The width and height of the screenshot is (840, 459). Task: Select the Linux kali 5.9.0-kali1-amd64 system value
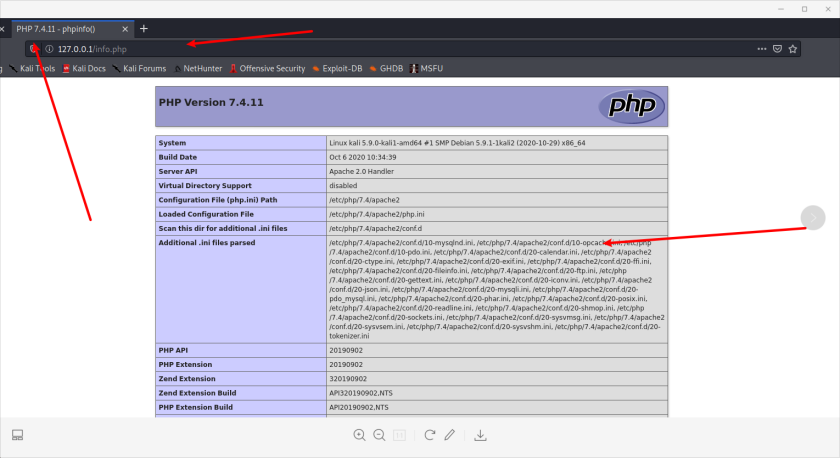[457, 143]
